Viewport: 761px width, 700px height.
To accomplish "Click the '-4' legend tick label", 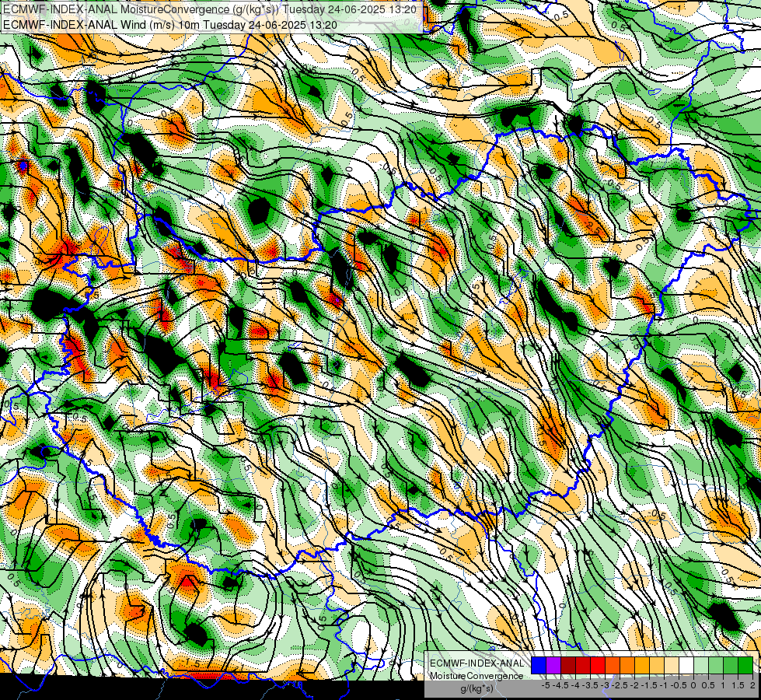I will coord(576,685).
